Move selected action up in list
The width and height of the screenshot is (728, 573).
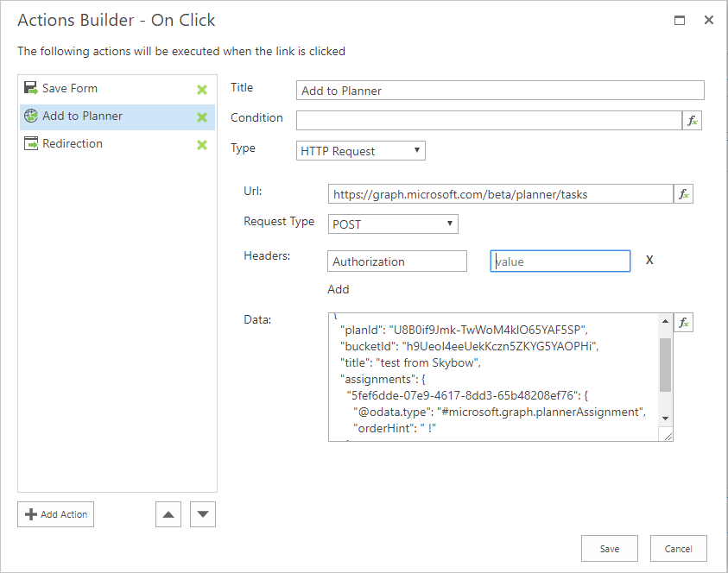[168, 514]
